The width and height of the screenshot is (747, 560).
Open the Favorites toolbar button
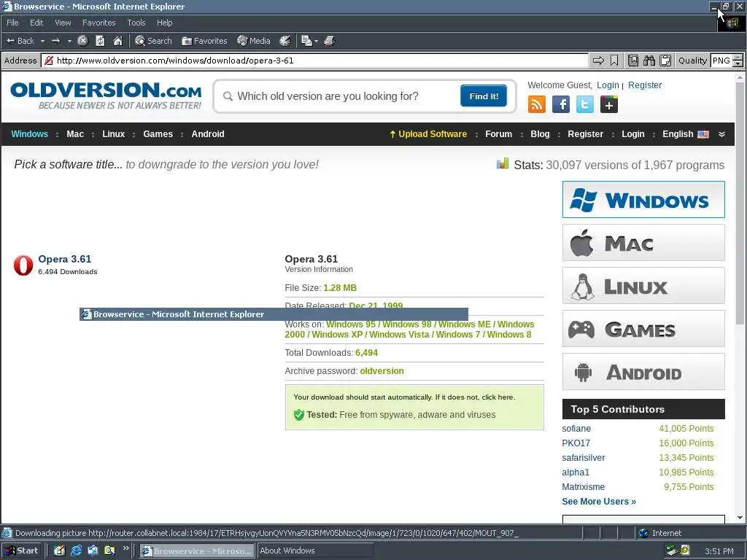coord(204,41)
